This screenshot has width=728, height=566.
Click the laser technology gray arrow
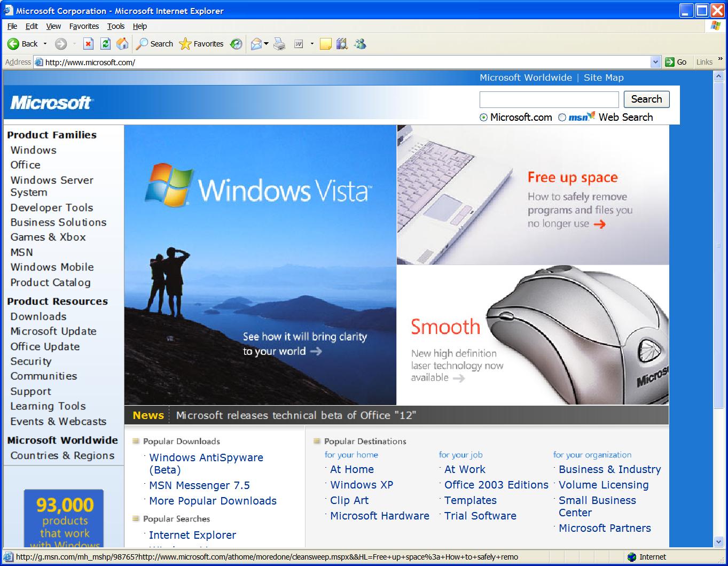point(458,378)
